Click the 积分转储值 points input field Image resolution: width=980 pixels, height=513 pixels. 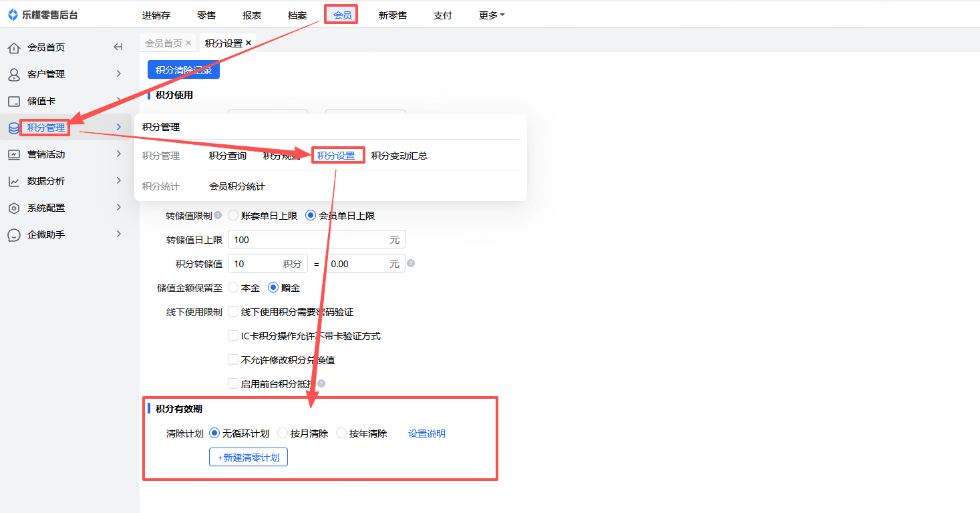pyautogui.click(x=268, y=263)
